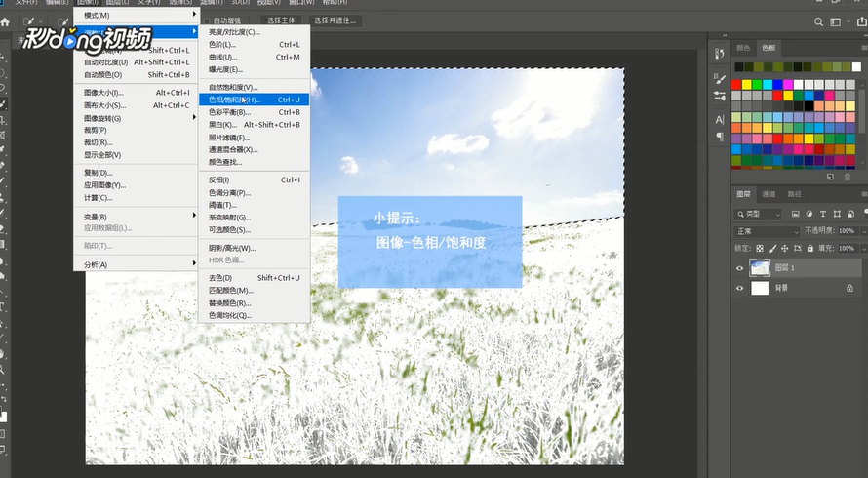Select the 图层 1 layer thumbnail

(760, 268)
